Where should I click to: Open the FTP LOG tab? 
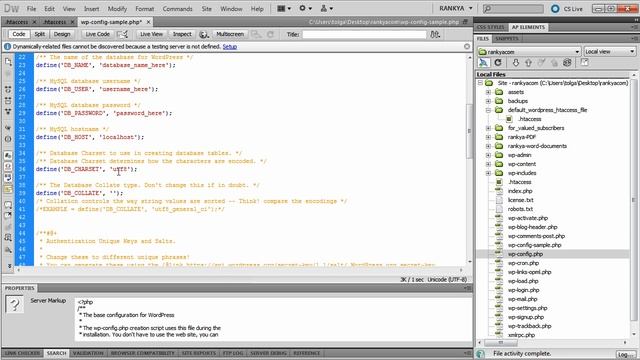click(233, 353)
